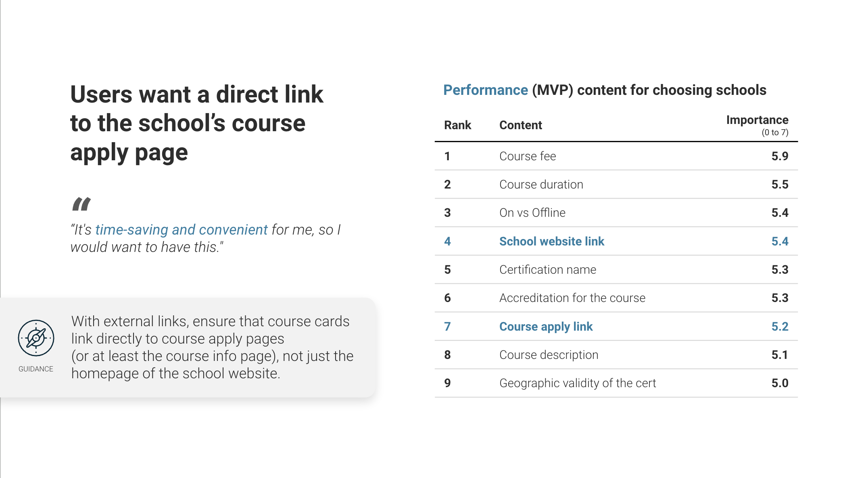Select 'Geographic validity of the cert' row
868x478 pixels.
616,383
